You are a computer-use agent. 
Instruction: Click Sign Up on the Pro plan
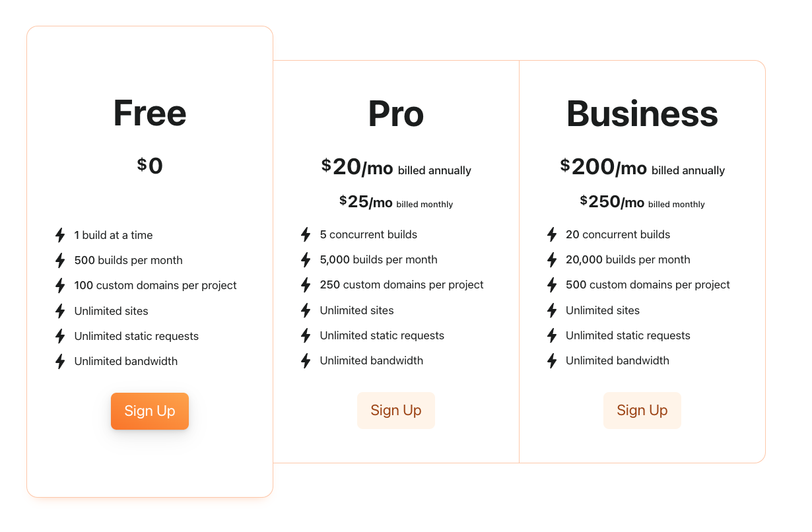396,410
